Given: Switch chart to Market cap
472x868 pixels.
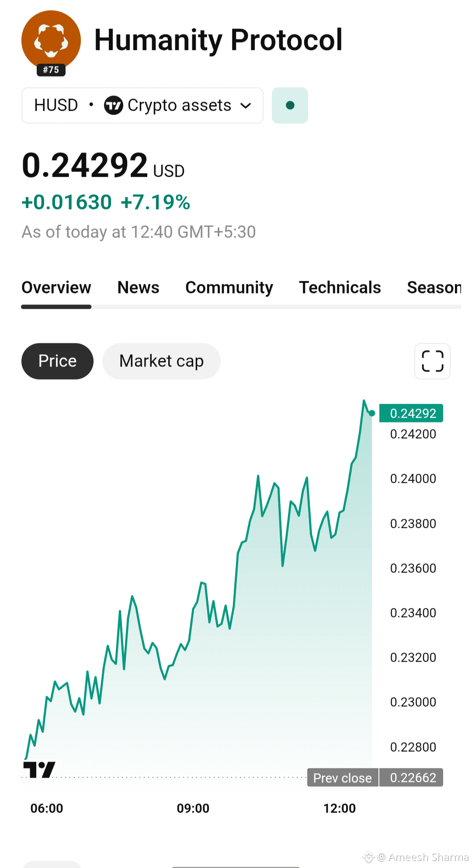Looking at the screenshot, I should 161,361.
